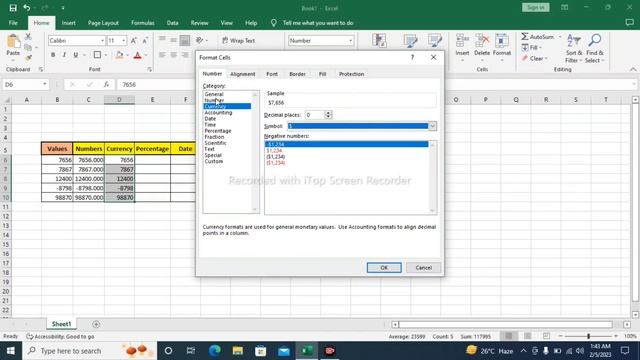The height and width of the screenshot is (360, 640).
Task: Click the AutoSum sigma icon
Action: [x=525, y=37]
